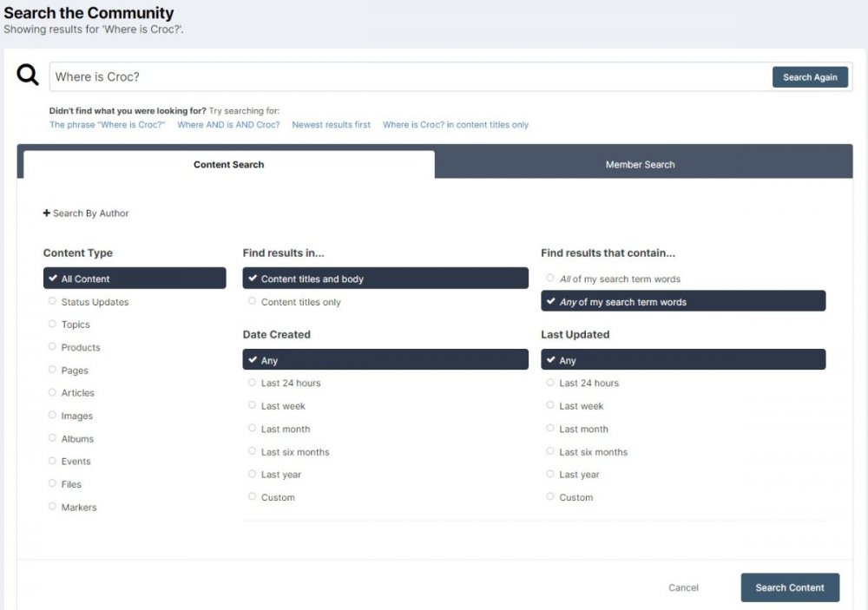Click the magnifying glass search icon
Viewport: 868px width, 610px height.
(28, 75)
